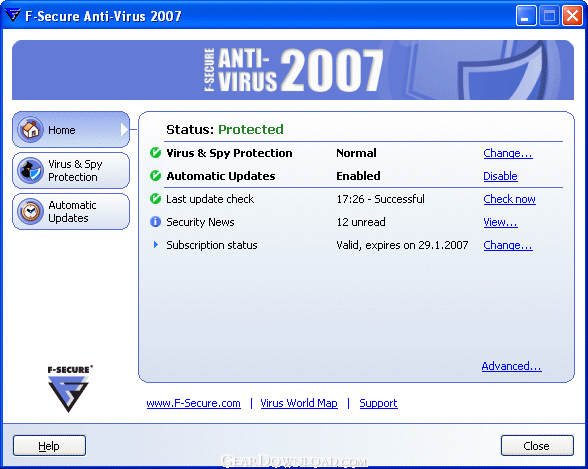
Task: Click the green check next to Virus & Spy Protection
Action: [155, 153]
